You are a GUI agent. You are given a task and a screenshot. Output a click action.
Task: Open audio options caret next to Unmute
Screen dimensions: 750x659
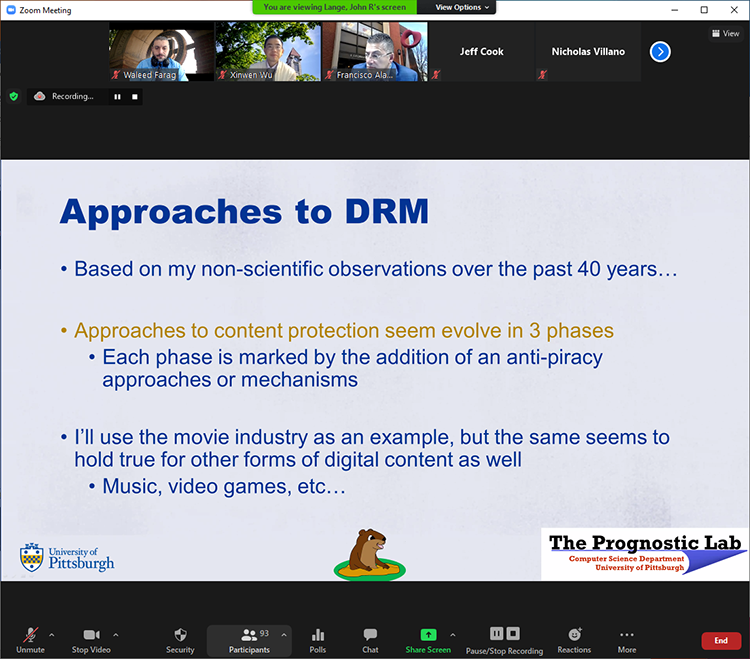[52, 635]
